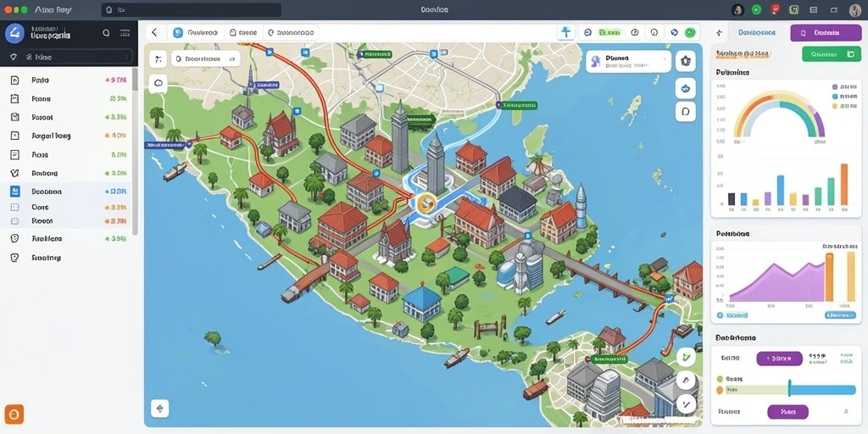This screenshot has width=868, height=434.
Task: Click the orange round icon at bottom-left corner
Action: 14,414
